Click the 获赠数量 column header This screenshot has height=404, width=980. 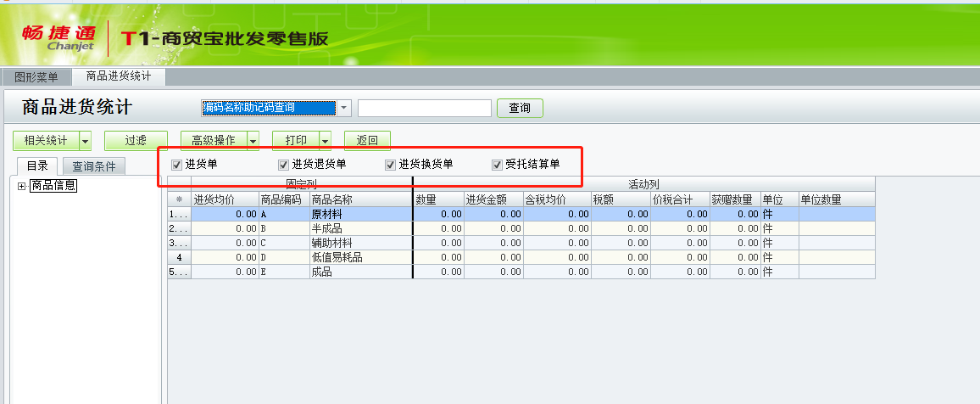pyautogui.click(x=735, y=199)
